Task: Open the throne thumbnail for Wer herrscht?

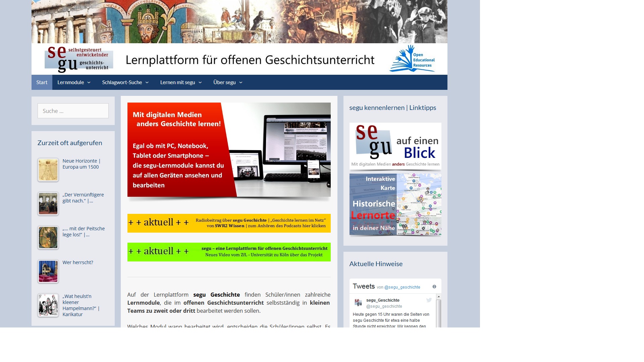Action: 48,271
